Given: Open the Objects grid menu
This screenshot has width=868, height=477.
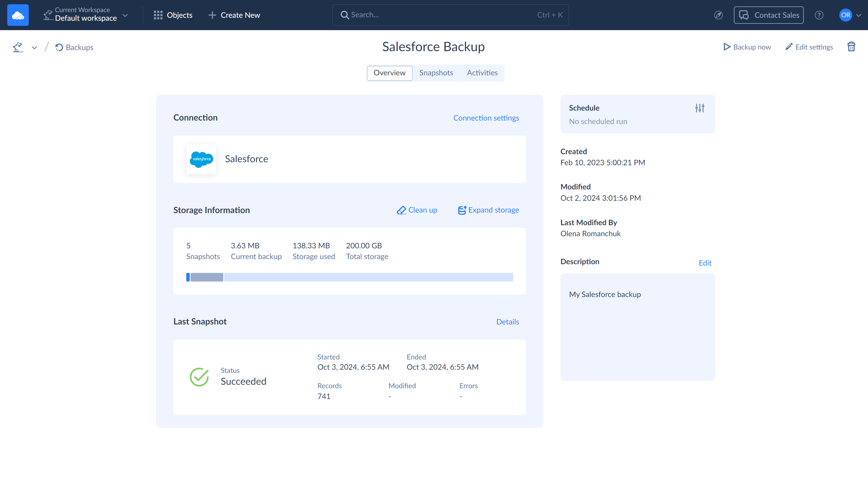Looking at the screenshot, I should (x=173, y=15).
